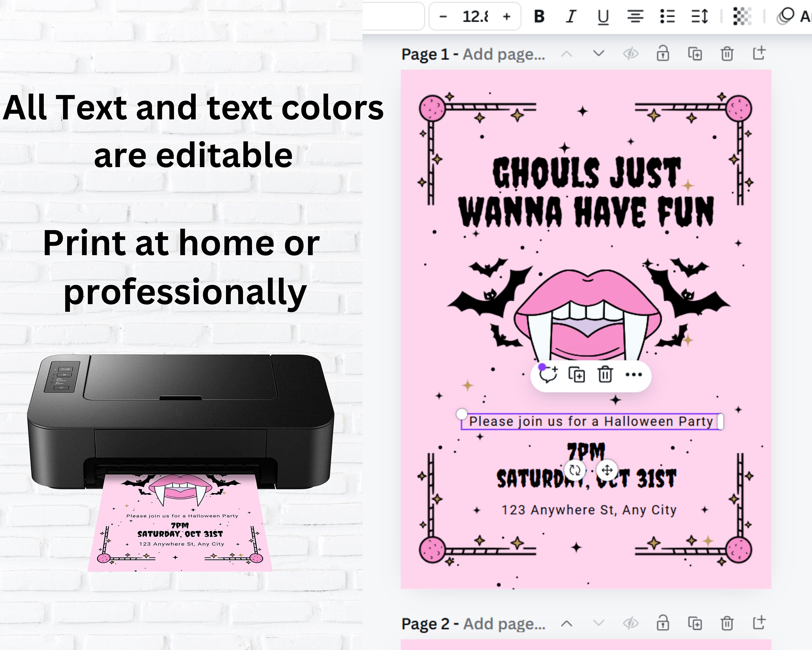The height and width of the screenshot is (650, 812).
Task: Hide Page 1 using eye icon
Action: [630, 54]
